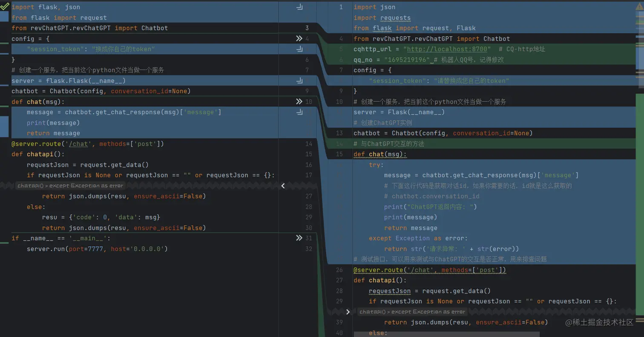Click 'def chat(msg):' in right pane
Screen dimensions: 644x337
click(380, 154)
